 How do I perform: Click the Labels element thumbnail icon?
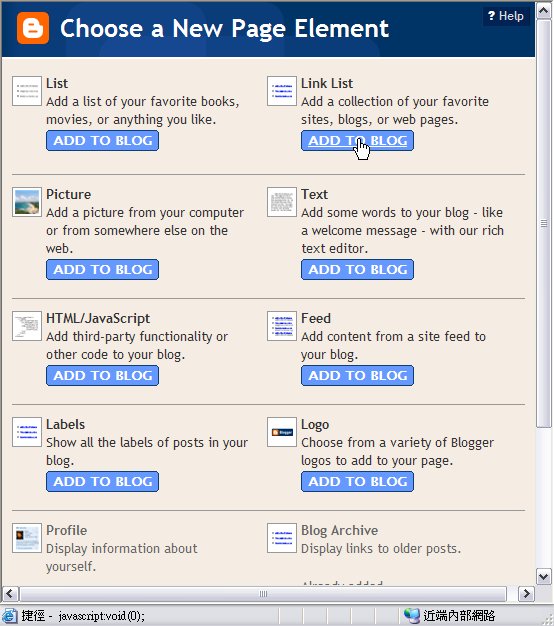coord(27,432)
